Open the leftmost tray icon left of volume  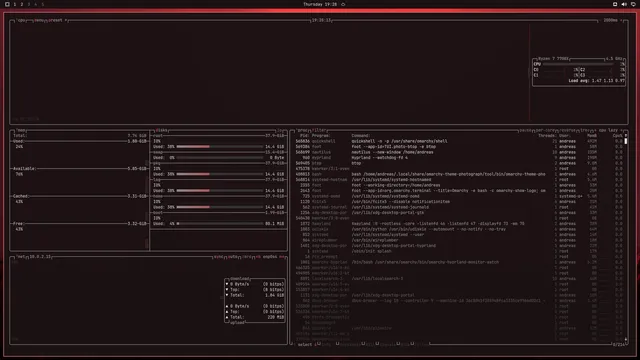pyautogui.click(x=615, y=4)
